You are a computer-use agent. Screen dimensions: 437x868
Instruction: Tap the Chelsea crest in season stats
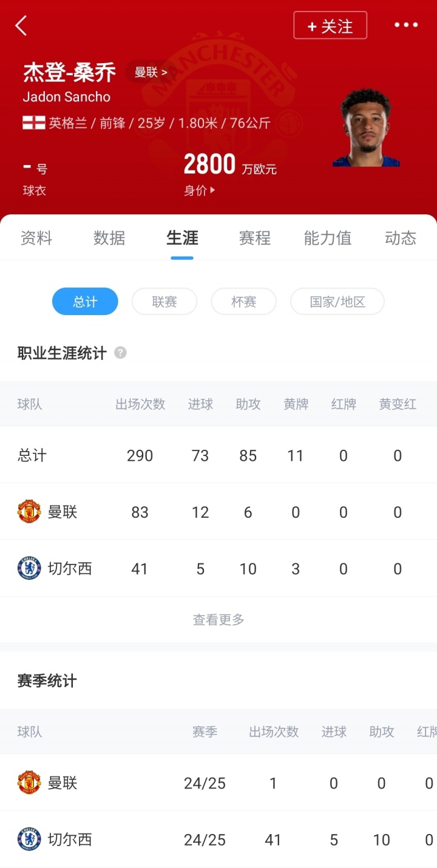pos(29,839)
